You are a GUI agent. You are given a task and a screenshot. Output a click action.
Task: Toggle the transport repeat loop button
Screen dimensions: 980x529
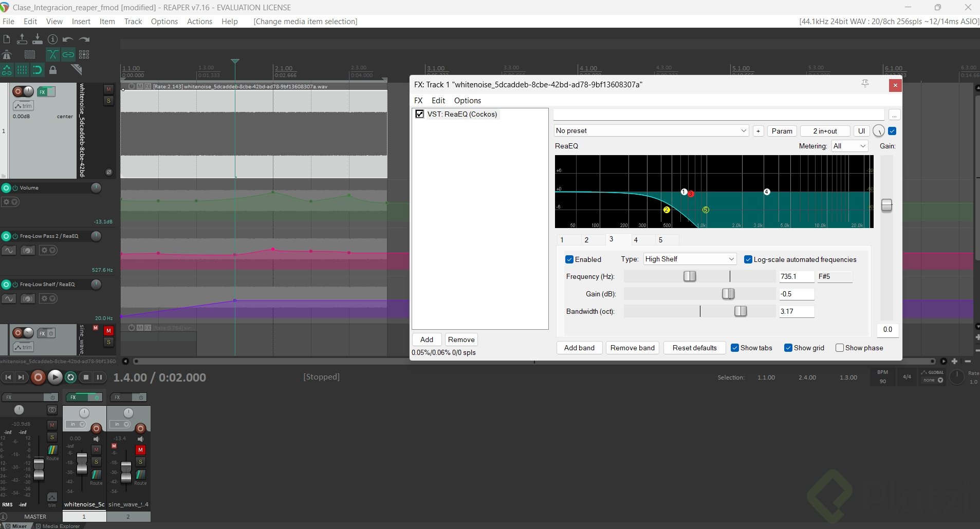71,377
